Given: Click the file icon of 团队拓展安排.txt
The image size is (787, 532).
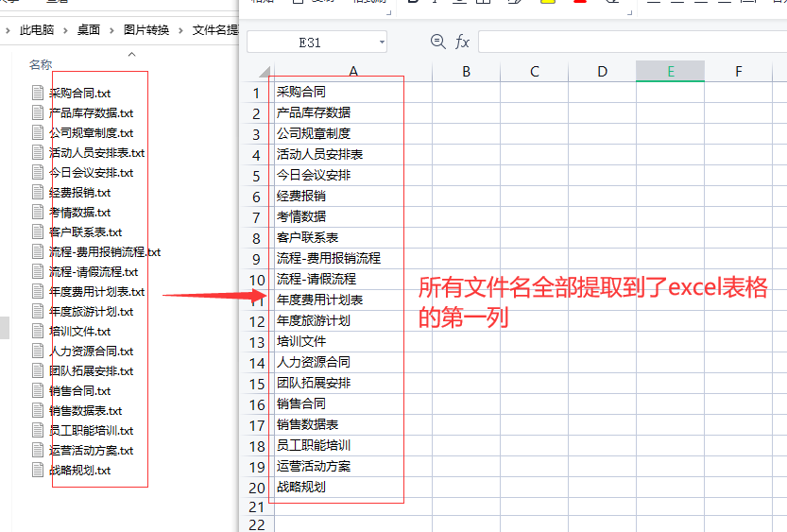Looking at the screenshot, I should coord(38,370).
